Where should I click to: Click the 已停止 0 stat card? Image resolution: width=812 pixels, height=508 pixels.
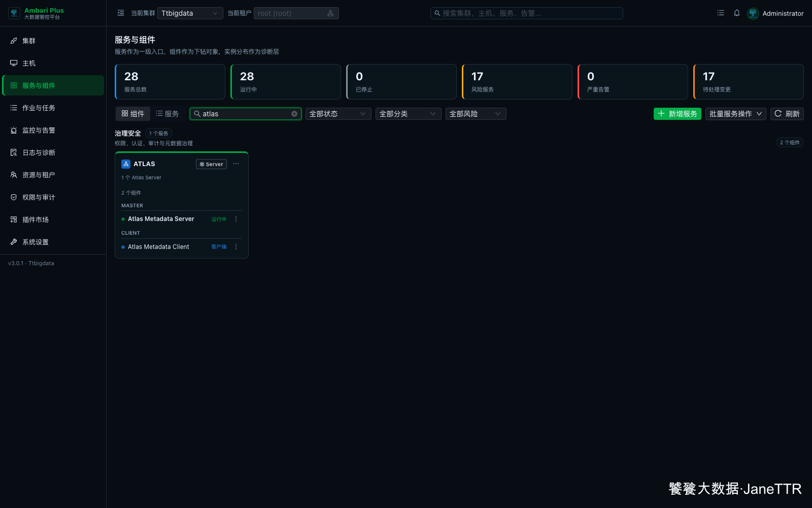[401, 82]
